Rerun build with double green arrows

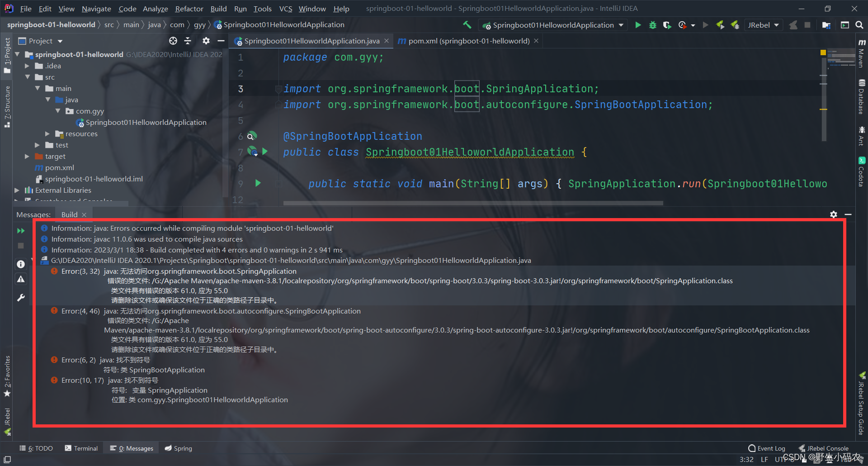coord(21,231)
